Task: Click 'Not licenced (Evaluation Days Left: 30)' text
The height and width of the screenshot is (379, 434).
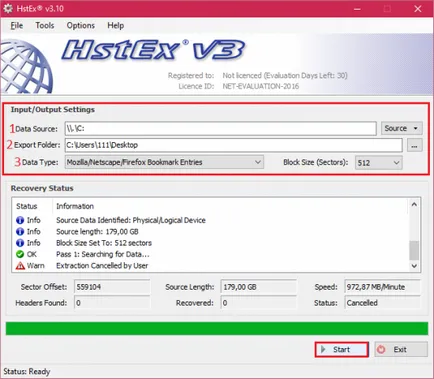Action: [285, 76]
